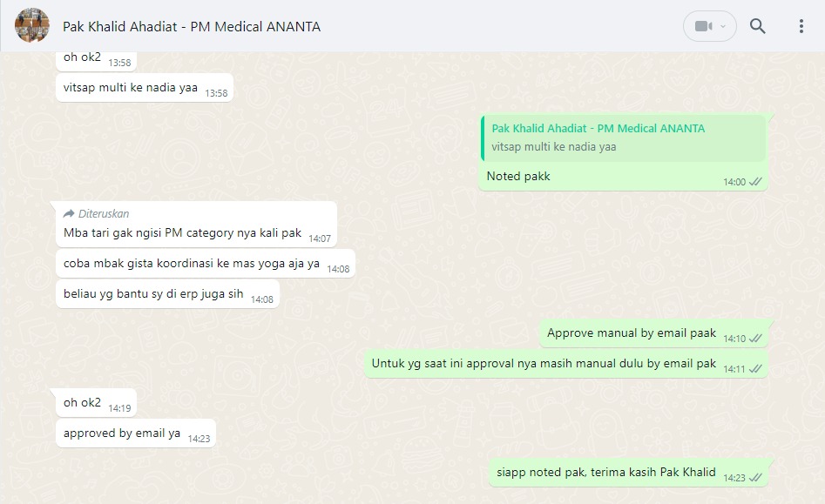Click the forwarded arrow icon beside Diteruskan
Viewport: 825px width, 504px height.
[x=69, y=213]
